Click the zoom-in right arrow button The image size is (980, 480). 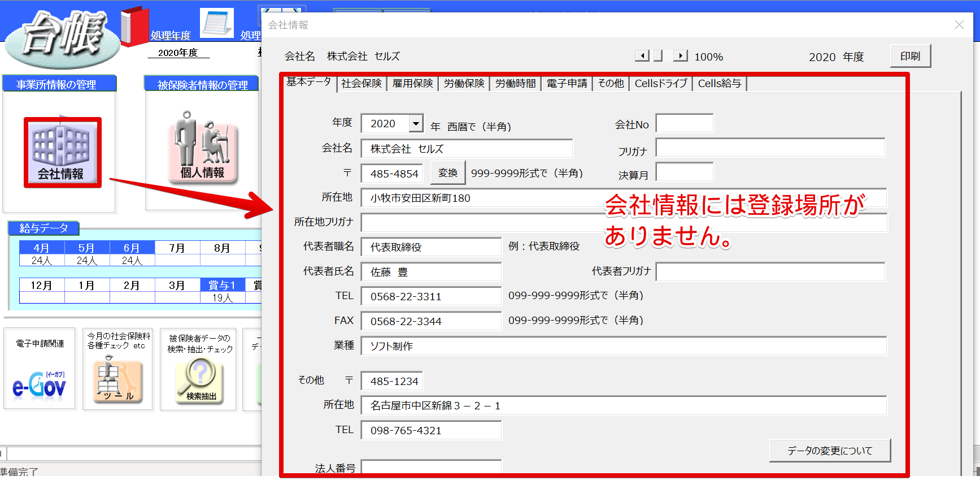[x=681, y=56]
